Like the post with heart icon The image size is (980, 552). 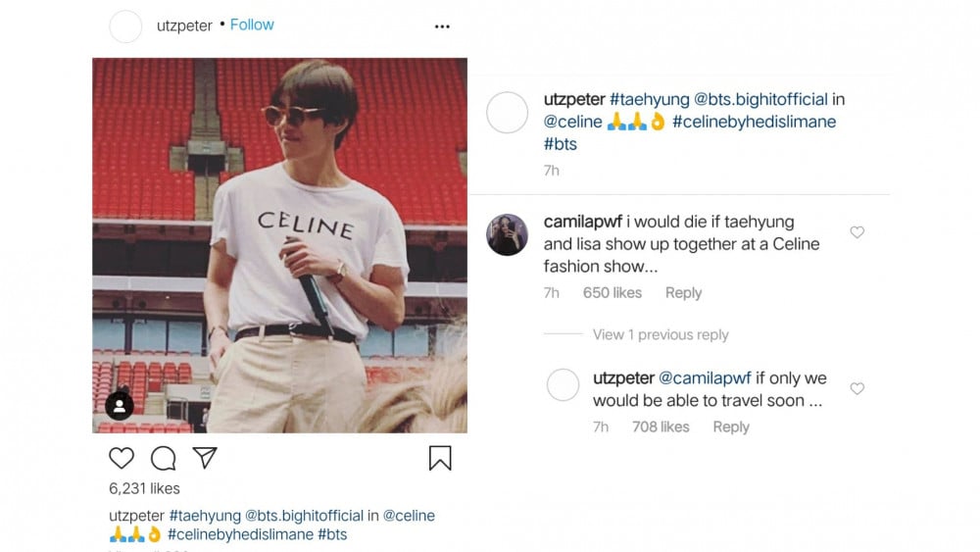(122, 458)
